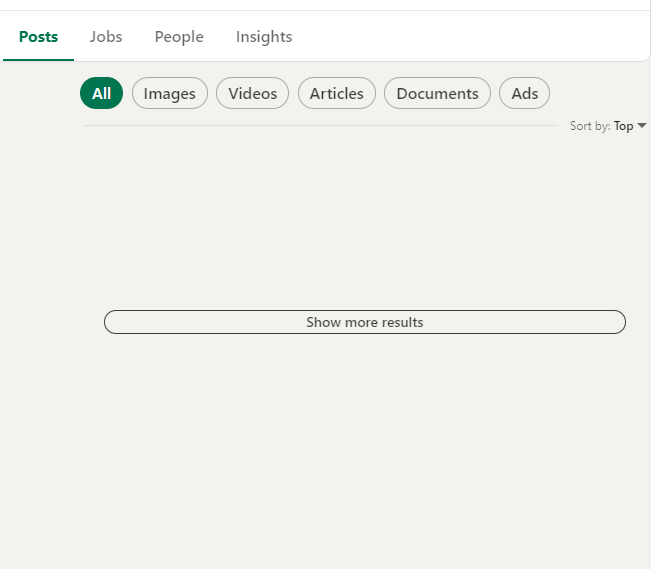Filter posts by Videos
Viewport: 651px width, 569px height.
click(x=252, y=93)
